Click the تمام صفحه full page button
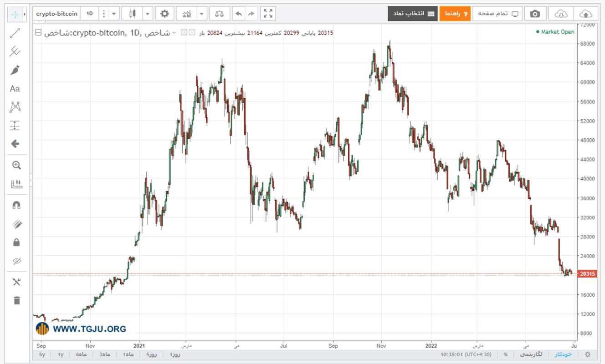Image resolution: width=605 pixels, height=364 pixels. [497, 14]
